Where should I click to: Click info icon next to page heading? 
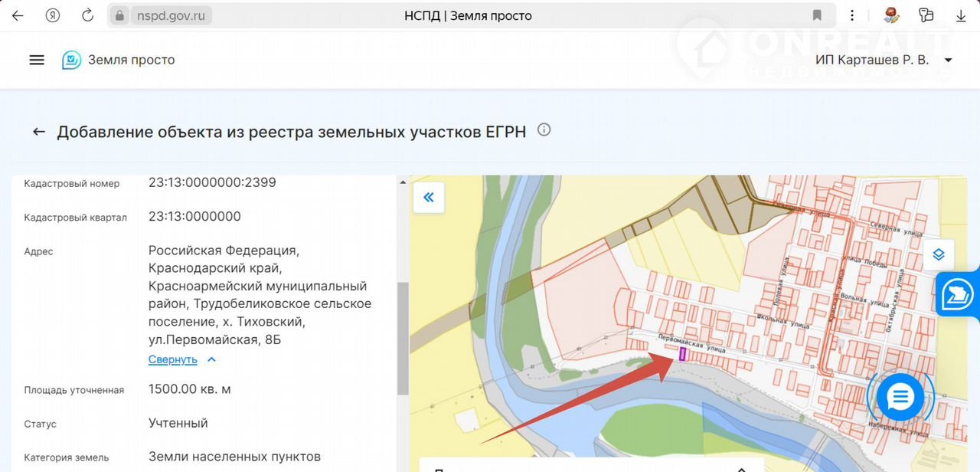(544, 130)
